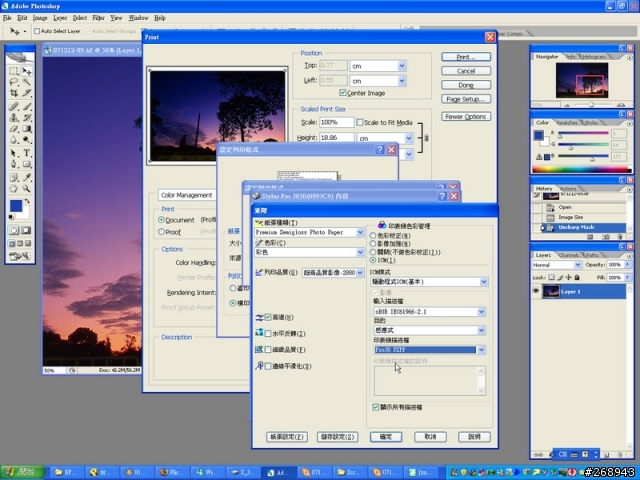Select the Rectangular Marquee tool
The width and height of the screenshot is (640, 480).
[14, 71]
